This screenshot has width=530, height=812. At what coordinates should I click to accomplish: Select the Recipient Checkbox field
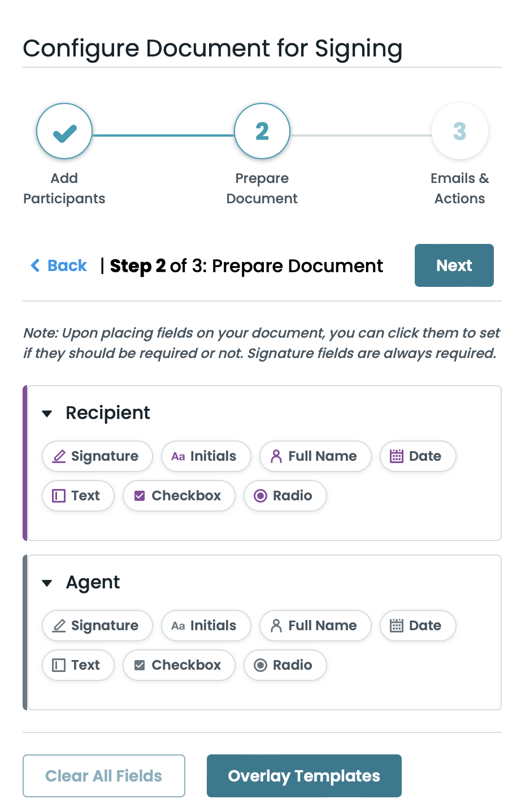pyautogui.click(x=179, y=496)
